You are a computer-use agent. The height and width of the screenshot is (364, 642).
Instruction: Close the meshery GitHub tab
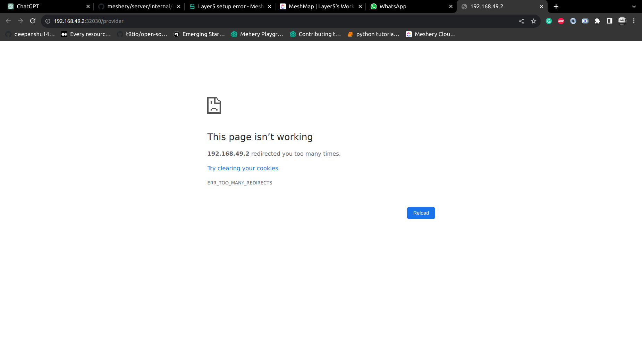[x=179, y=7]
